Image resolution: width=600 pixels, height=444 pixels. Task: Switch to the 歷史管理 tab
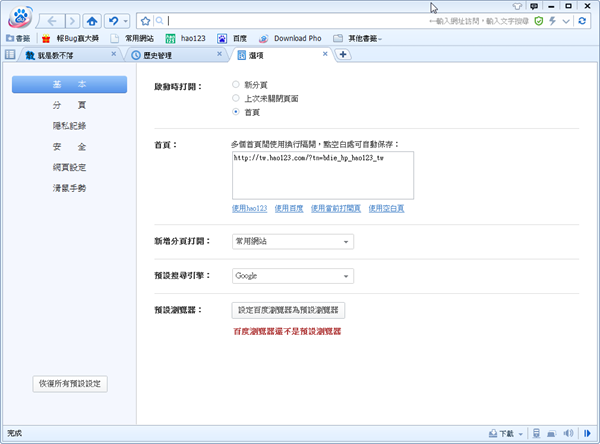(165, 54)
